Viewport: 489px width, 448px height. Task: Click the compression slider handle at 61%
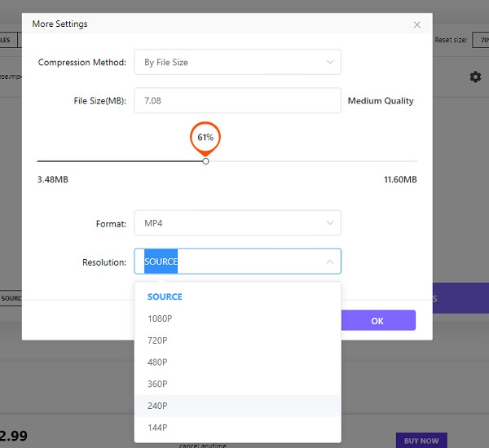(x=205, y=161)
